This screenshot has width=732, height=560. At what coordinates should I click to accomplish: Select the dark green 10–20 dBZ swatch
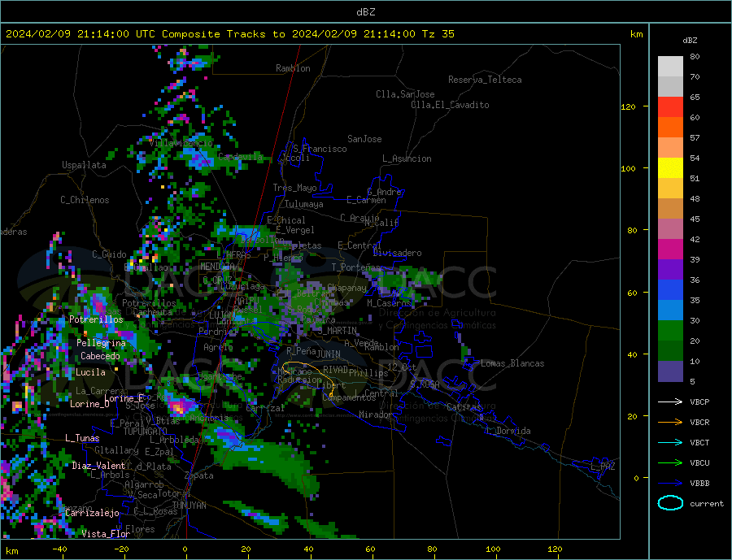670,351
